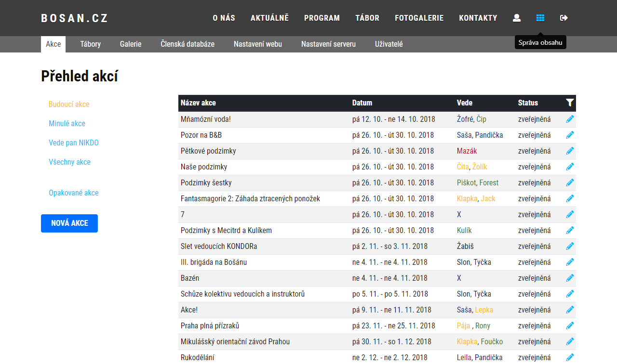The height and width of the screenshot is (364, 617).
Task: Click the BOSAN.CZ site logo
Action: click(x=75, y=18)
